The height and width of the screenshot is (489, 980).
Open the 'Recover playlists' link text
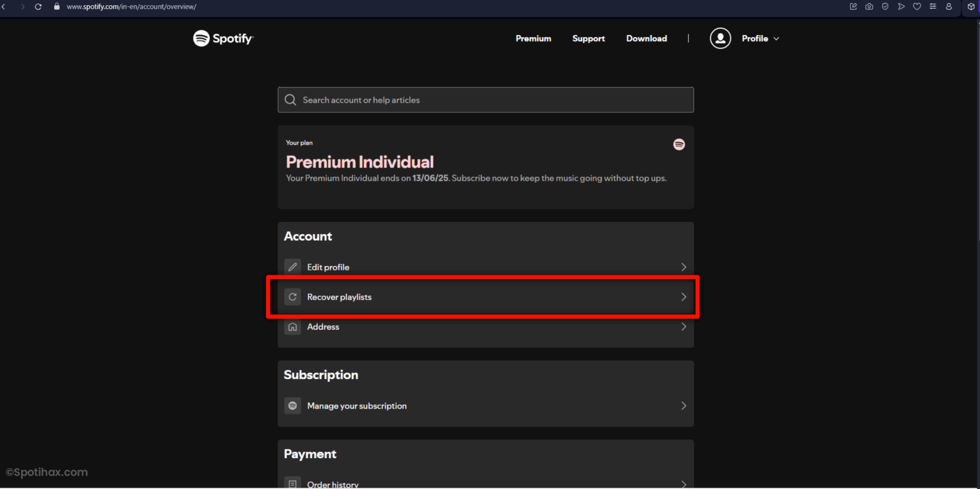point(339,297)
